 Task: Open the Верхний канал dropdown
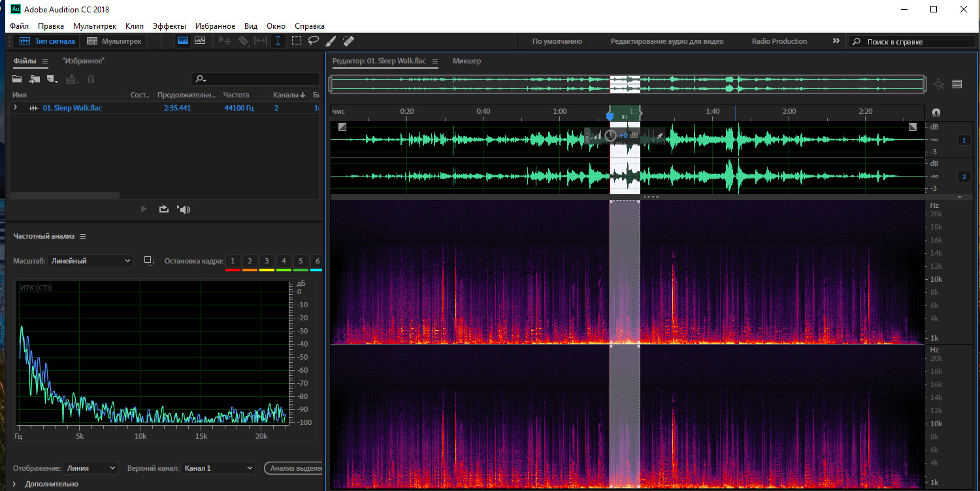click(x=218, y=468)
